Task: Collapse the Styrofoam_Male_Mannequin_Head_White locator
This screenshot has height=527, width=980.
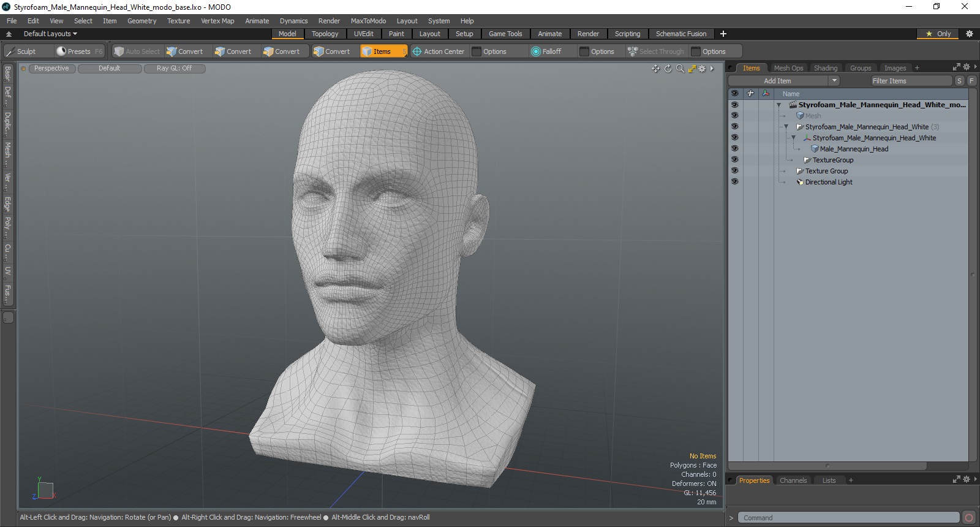Action: (x=794, y=138)
